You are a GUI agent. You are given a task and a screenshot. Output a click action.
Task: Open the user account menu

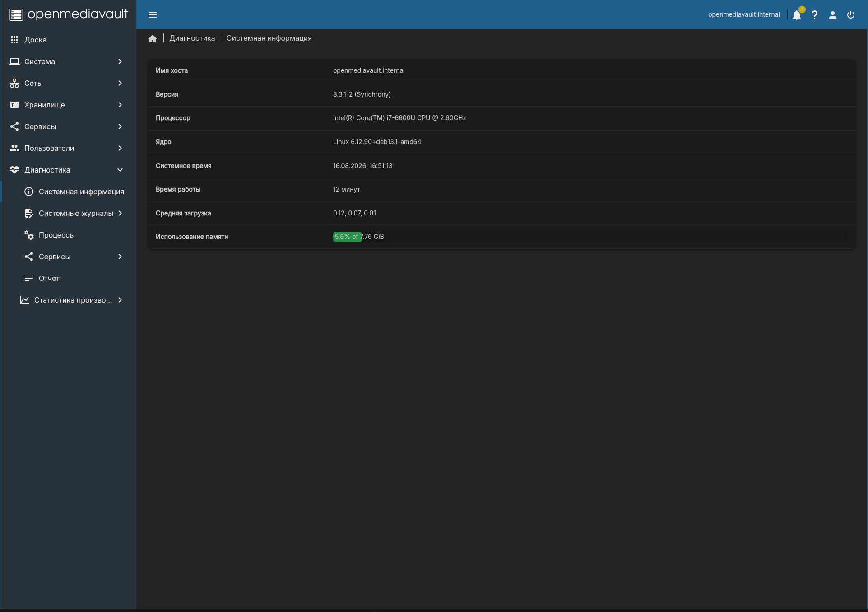[x=833, y=15]
